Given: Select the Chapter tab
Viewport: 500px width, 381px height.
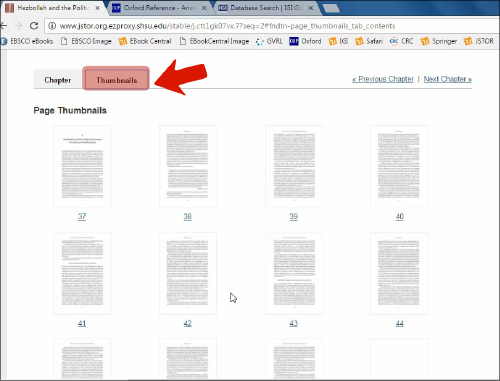Looking at the screenshot, I should (58, 80).
